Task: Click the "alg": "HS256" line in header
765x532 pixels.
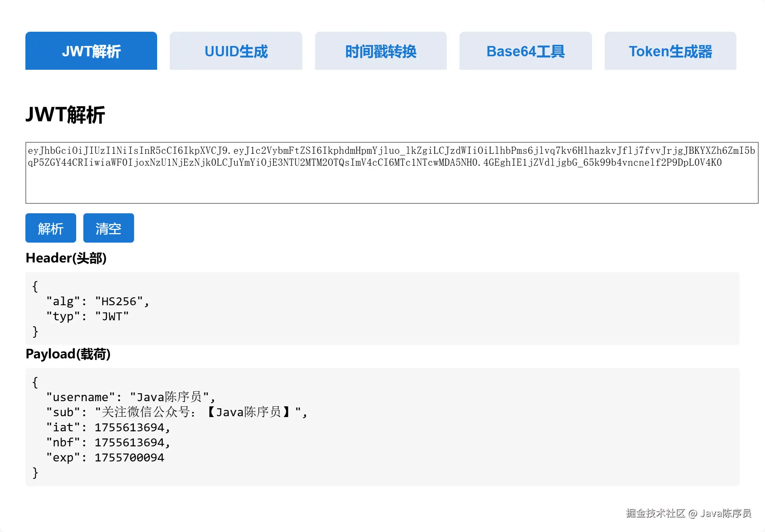Action: pyautogui.click(x=98, y=301)
